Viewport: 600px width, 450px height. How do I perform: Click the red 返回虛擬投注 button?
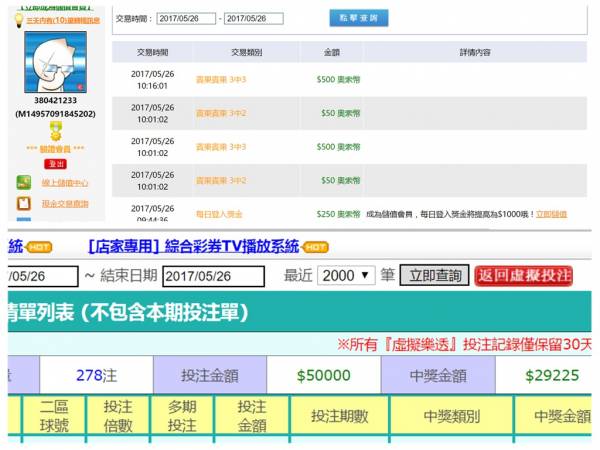(524, 275)
